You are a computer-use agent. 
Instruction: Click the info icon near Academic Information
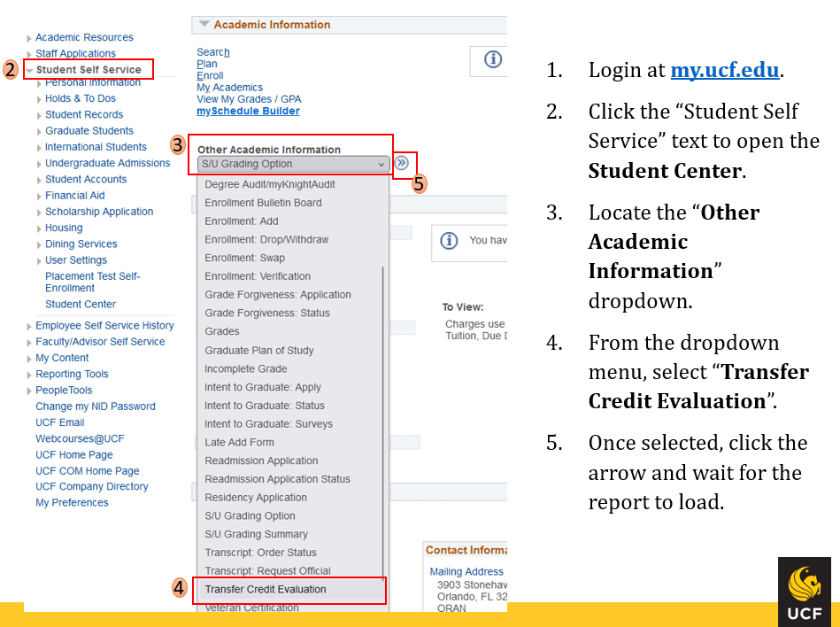pos(493,59)
